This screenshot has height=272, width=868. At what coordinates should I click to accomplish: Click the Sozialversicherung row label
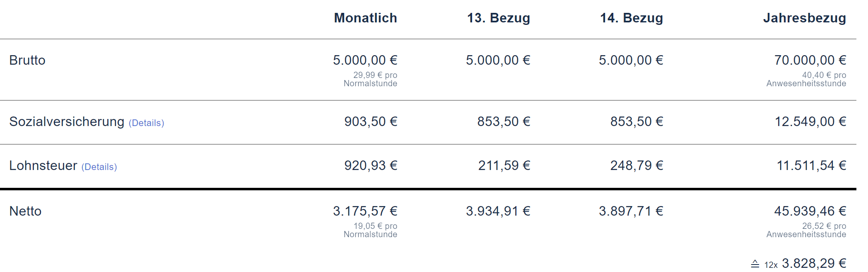point(67,121)
